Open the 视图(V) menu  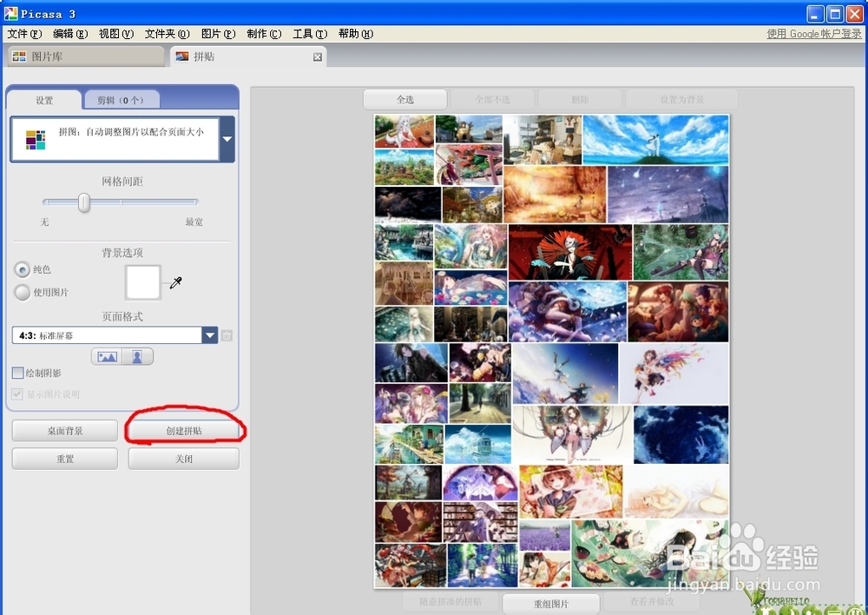[x=116, y=34]
